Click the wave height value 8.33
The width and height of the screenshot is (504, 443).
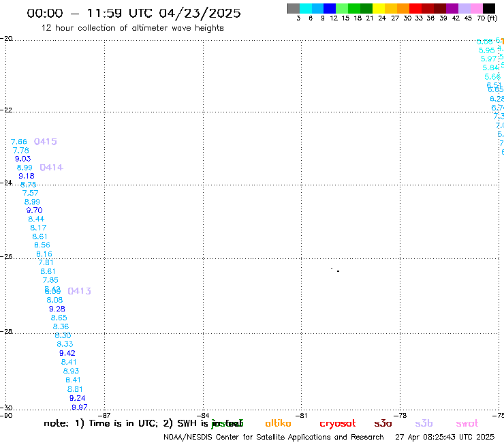pos(65,344)
